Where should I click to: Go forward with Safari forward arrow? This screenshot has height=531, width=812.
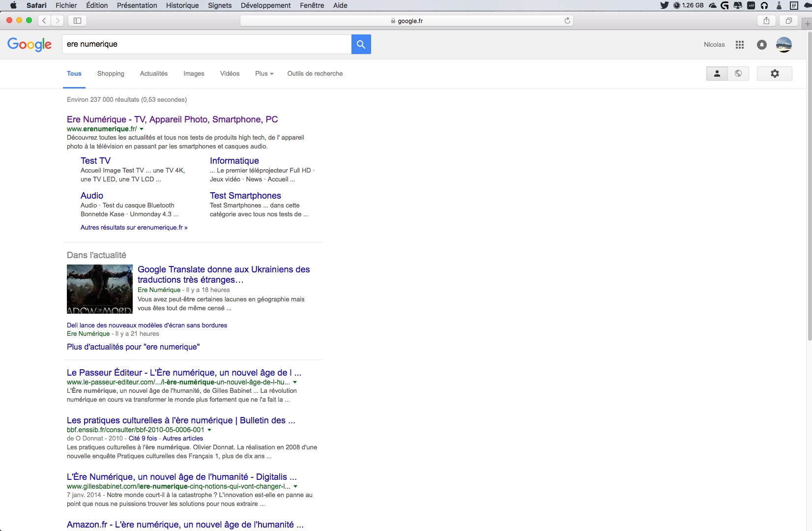pyautogui.click(x=58, y=21)
